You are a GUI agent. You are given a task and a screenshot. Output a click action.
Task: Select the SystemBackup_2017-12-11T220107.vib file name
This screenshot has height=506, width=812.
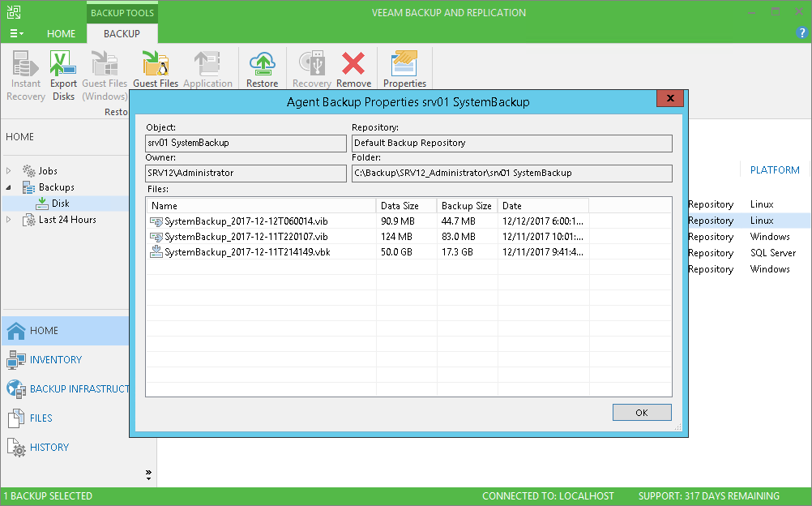[246, 237]
